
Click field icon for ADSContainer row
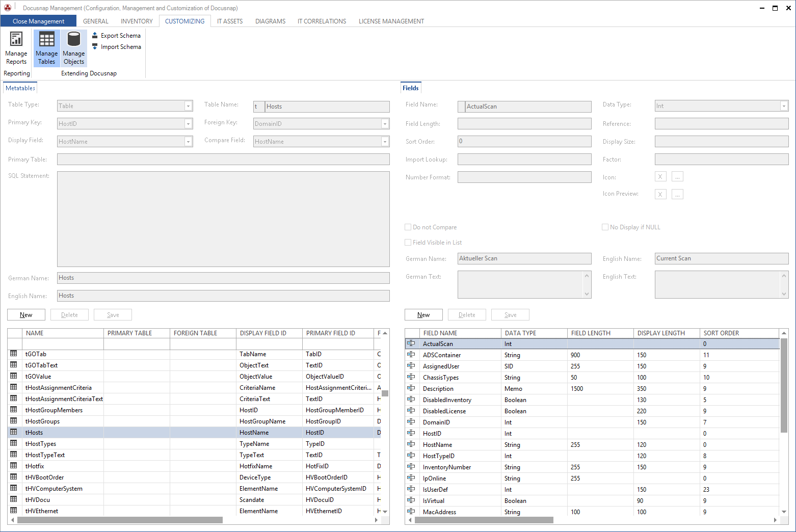pos(411,355)
